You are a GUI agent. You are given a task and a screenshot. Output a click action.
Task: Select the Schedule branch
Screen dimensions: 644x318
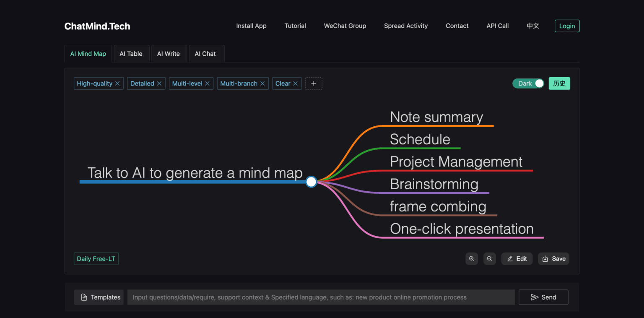(x=420, y=139)
